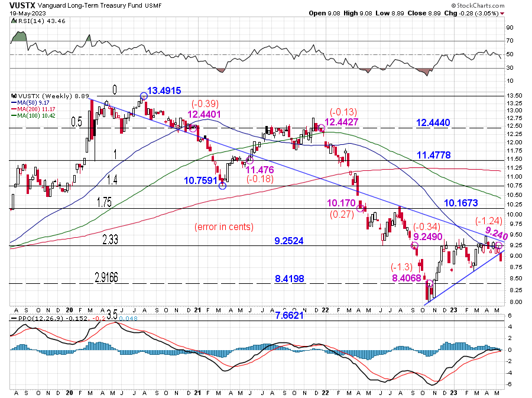Click the RSI area icon before RSI(14)
Screen dimensions: 532x398
(x=14, y=21)
